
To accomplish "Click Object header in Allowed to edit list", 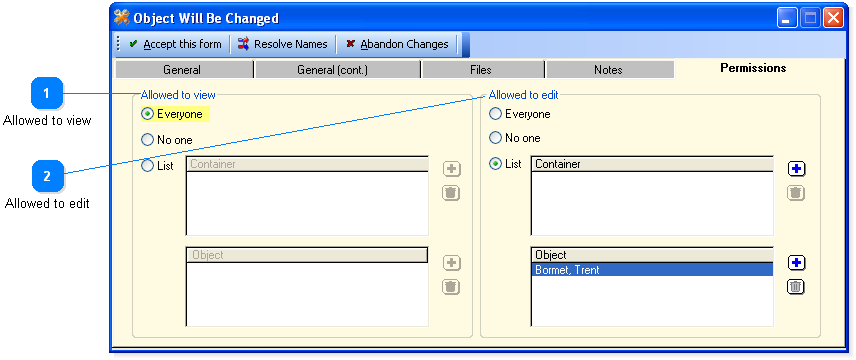I will coord(652,255).
